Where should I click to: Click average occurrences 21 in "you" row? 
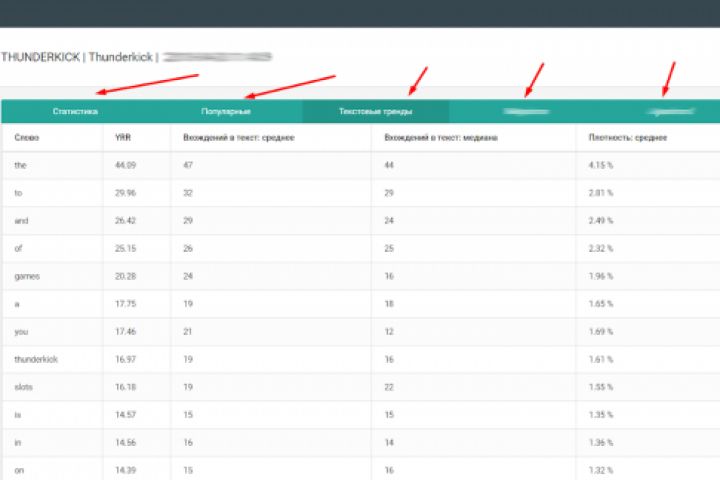pos(188,332)
